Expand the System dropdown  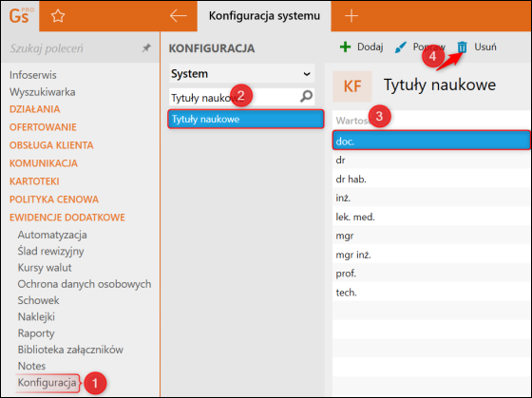tap(242, 74)
